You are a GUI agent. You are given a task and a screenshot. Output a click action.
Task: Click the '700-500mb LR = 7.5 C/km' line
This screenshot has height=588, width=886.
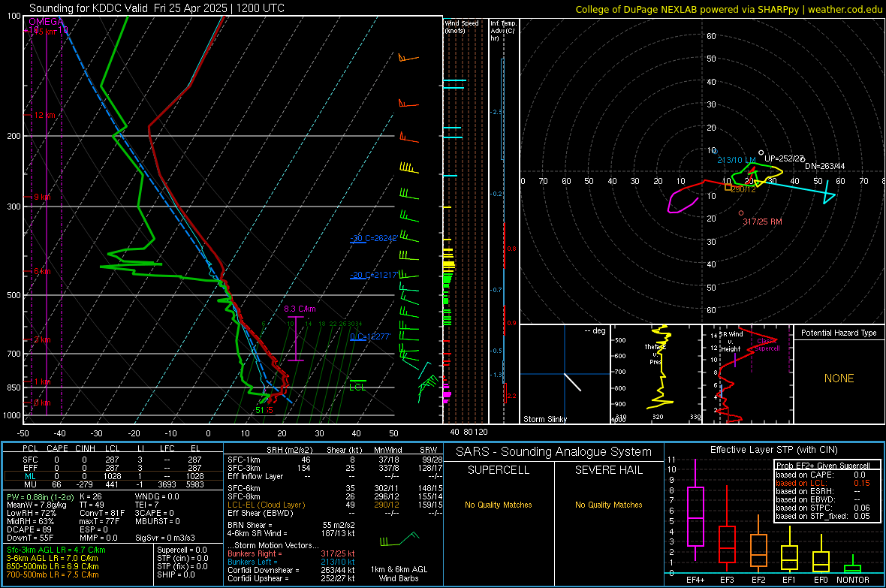point(53,574)
